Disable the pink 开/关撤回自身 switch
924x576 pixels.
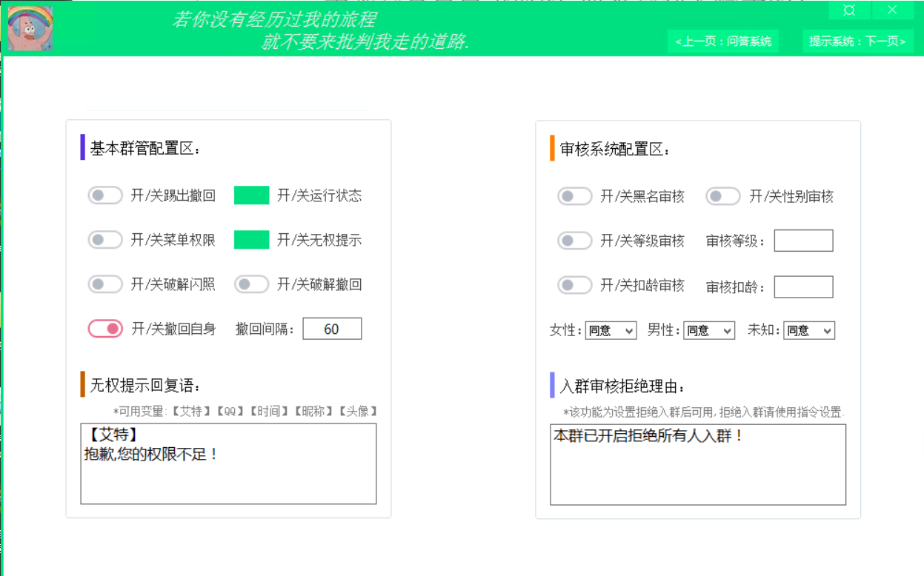coord(105,329)
